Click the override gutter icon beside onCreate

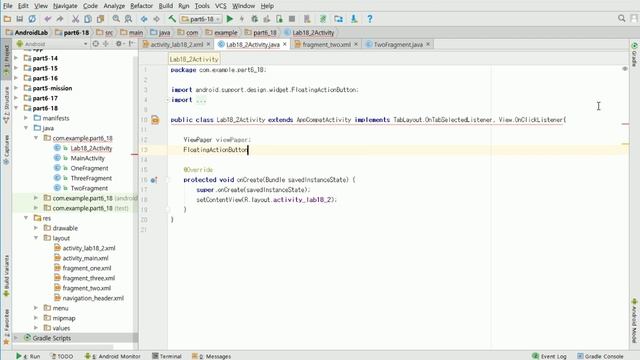coord(153,180)
